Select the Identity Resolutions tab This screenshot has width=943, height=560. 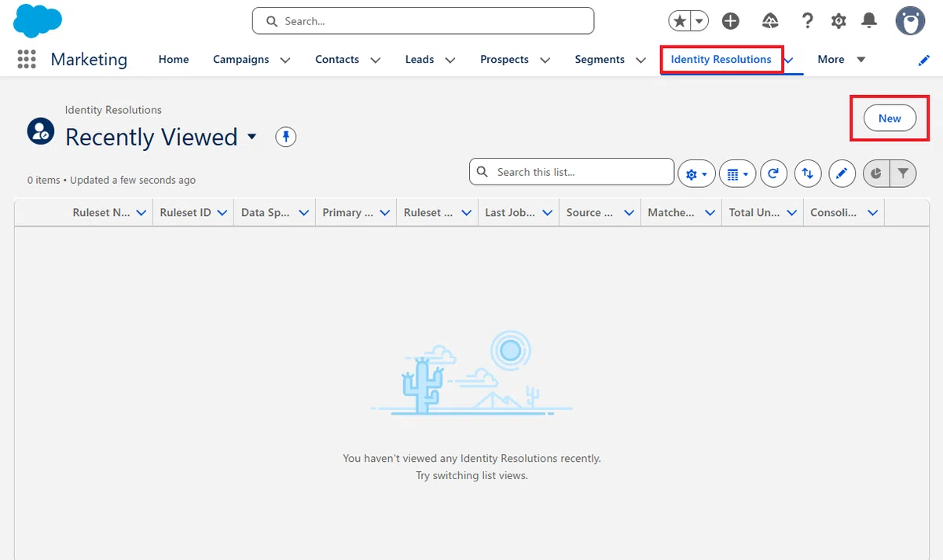point(721,60)
